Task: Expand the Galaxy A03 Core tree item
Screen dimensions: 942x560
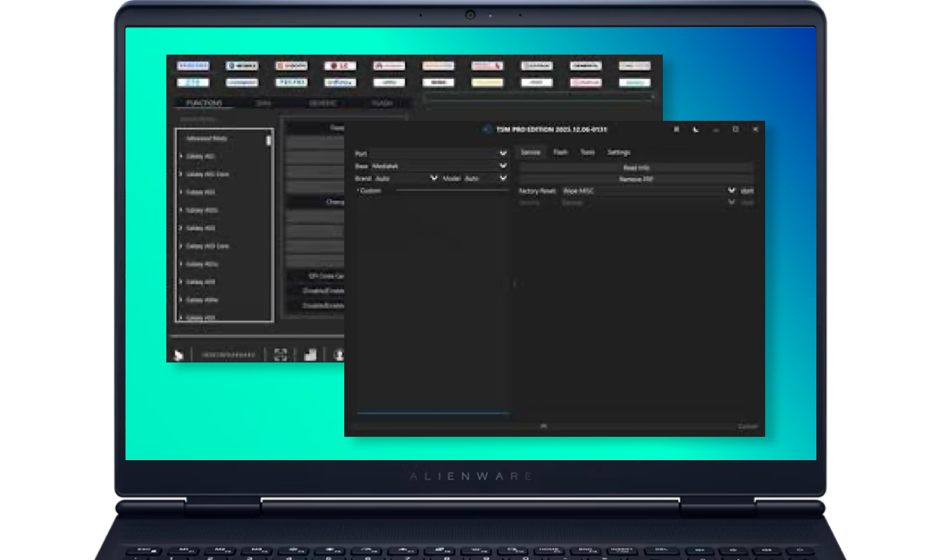Action: click(181, 246)
